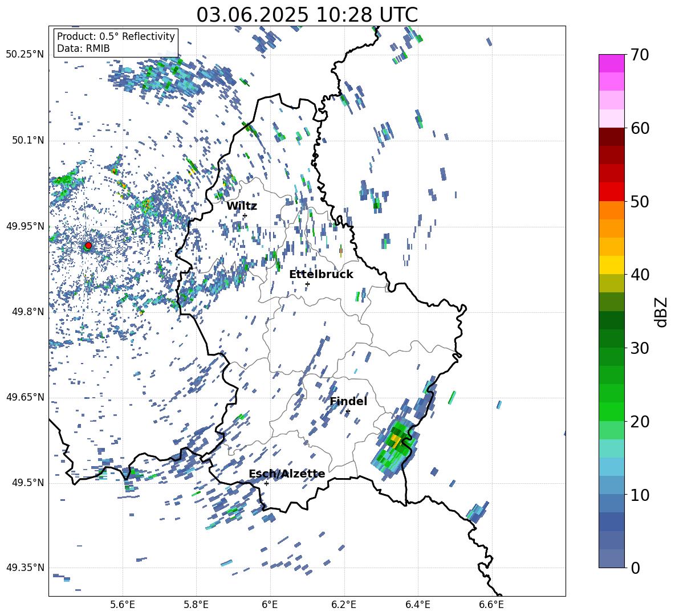The image size is (675, 616).
Task: Click the Ettelbruck location cross marker
Action: (x=307, y=284)
